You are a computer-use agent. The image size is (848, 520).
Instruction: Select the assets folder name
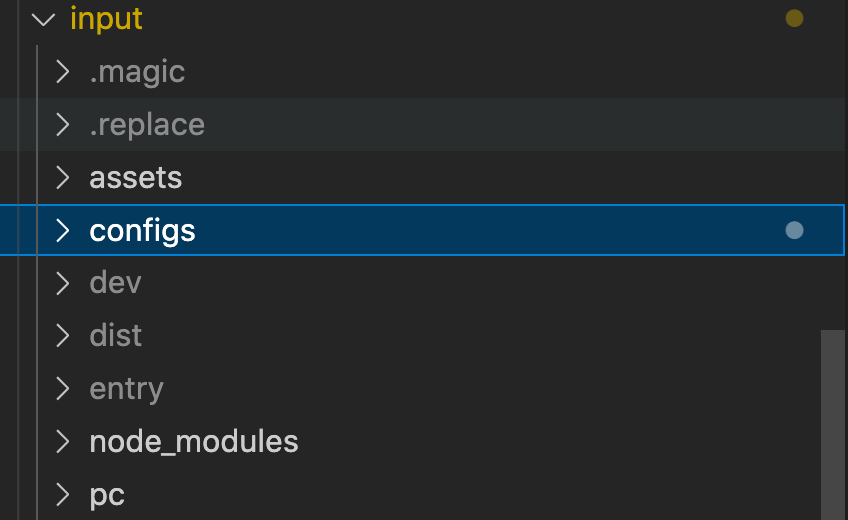click(x=136, y=178)
